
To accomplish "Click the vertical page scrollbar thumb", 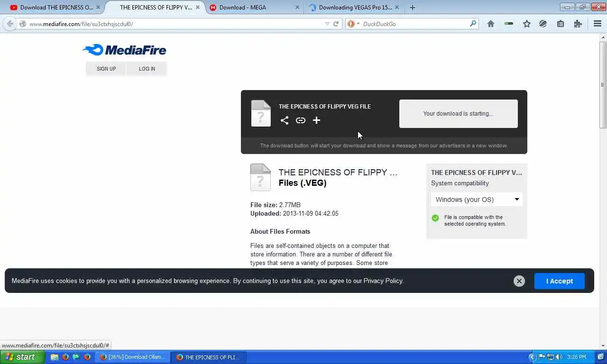I will coord(603,85).
